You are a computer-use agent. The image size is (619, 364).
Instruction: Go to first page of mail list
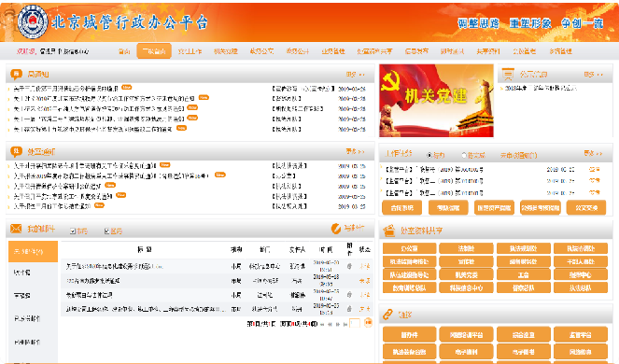(x=322, y=324)
